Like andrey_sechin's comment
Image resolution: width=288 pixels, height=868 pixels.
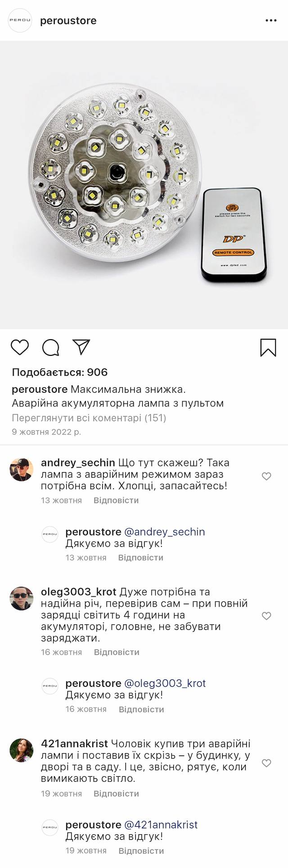tap(266, 476)
